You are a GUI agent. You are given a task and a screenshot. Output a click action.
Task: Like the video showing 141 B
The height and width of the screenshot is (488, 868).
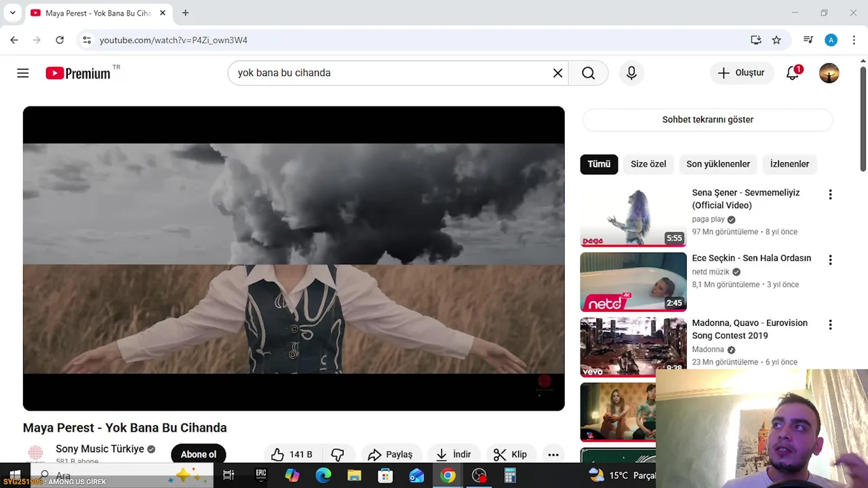(x=292, y=454)
